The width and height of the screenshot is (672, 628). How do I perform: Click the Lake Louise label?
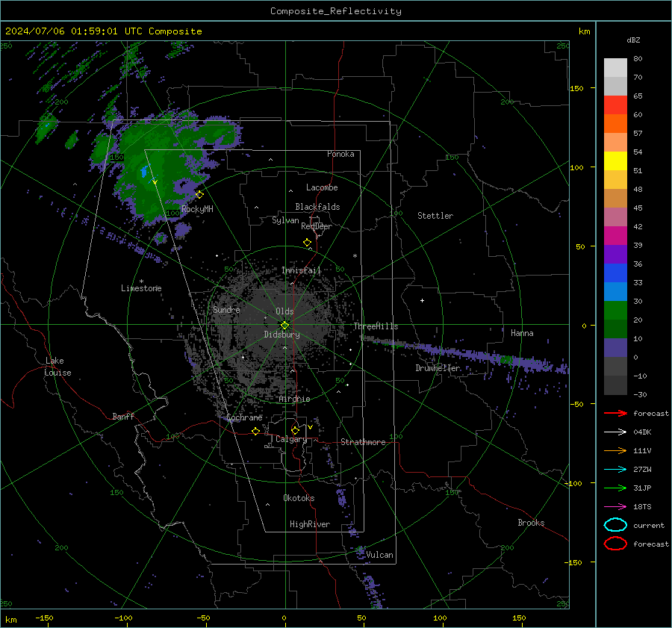(57, 367)
